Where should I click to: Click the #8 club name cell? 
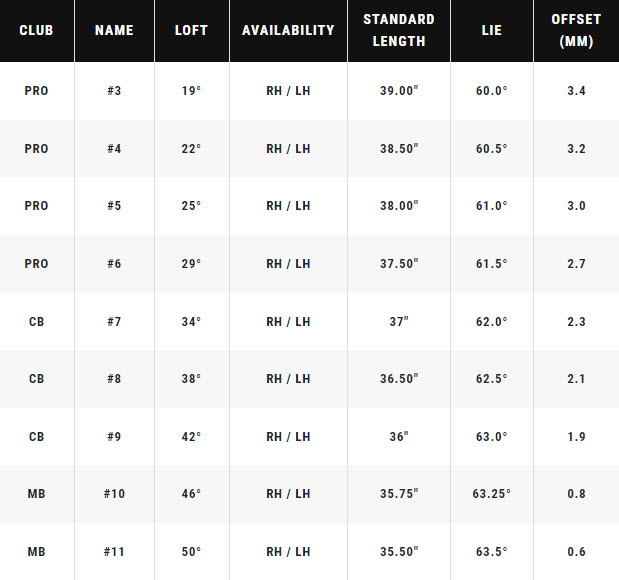click(x=114, y=379)
